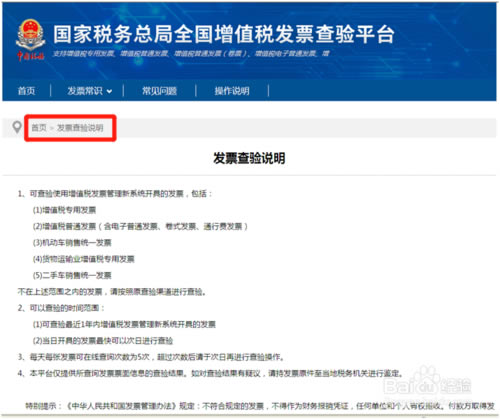Screen dimensions: 500x419
Task: Expand the 发票常识 dropdown menu
Action: click(x=90, y=91)
